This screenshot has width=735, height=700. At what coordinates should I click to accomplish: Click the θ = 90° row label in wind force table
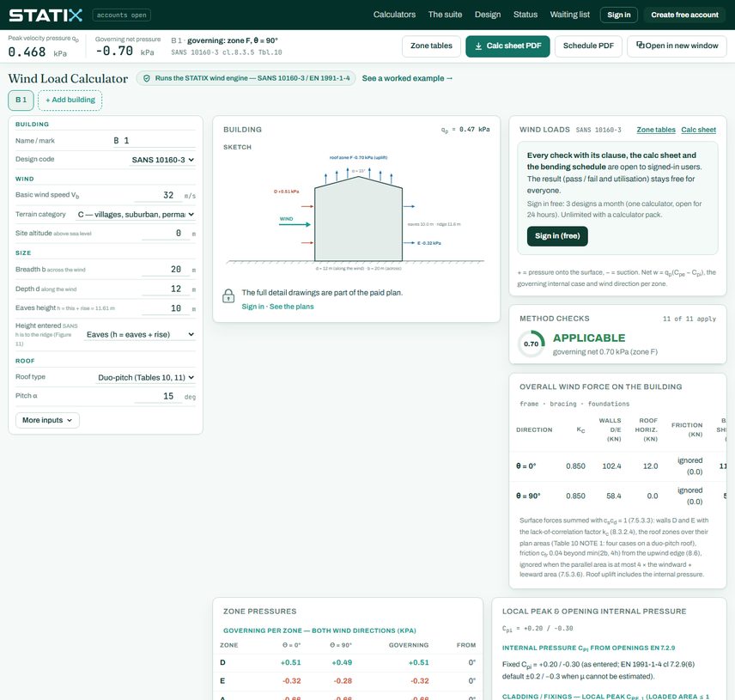pyautogui.click(x=528, y=496)
